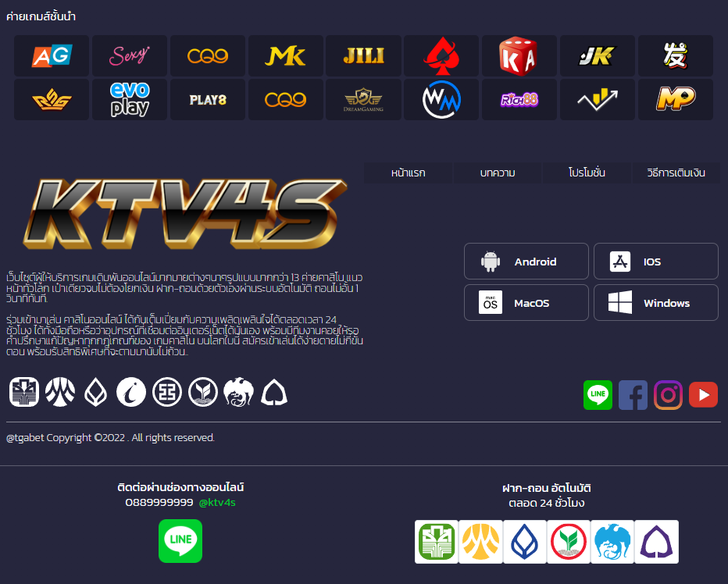Click the phone number 0889999999
The width and height of the screenshot is (728, 584).
coord(159,502)
